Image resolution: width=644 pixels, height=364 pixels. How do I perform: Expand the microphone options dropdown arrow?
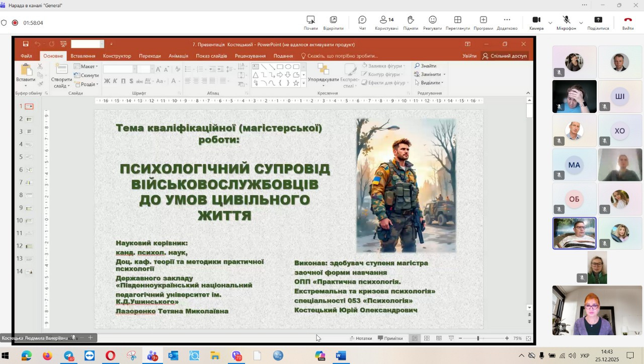[x=581, y=23]
